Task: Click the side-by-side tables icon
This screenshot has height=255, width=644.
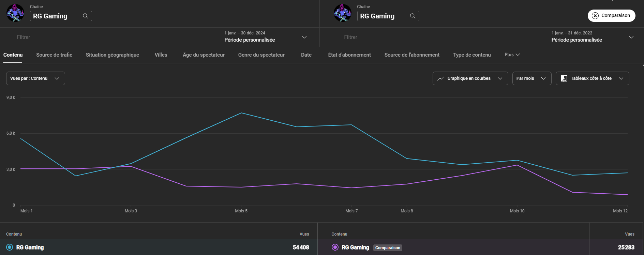Action: (x=564, y=78)
